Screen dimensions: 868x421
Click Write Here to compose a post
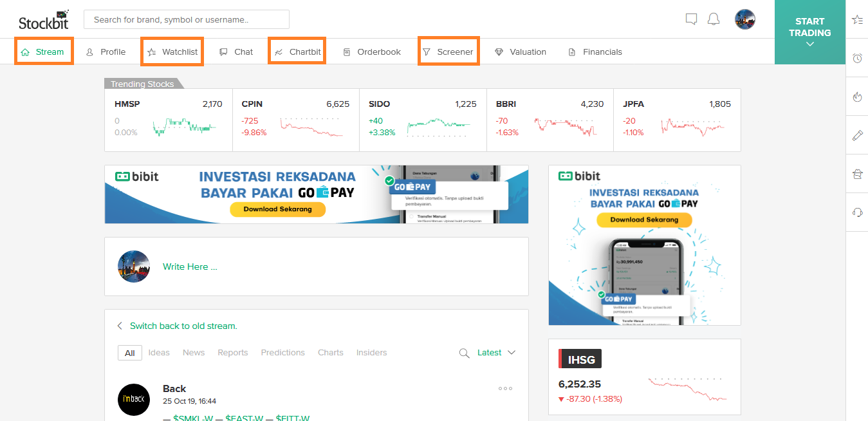[190, 267]
